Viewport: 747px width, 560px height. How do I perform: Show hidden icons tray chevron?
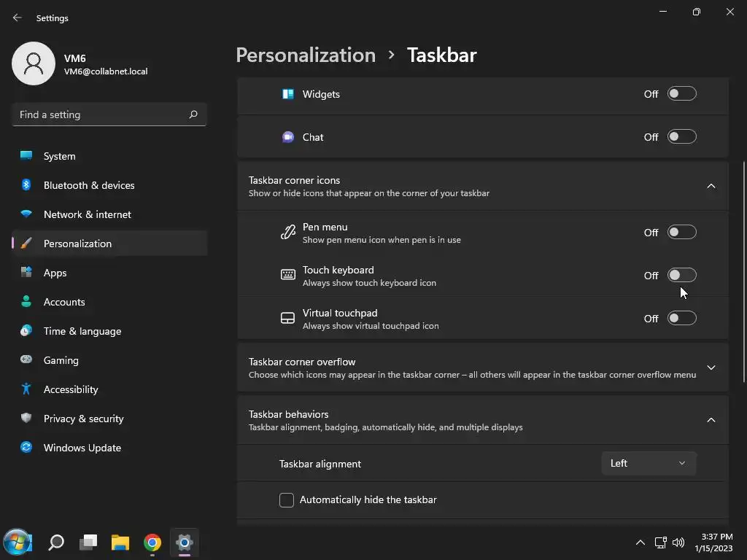[640, 542]
